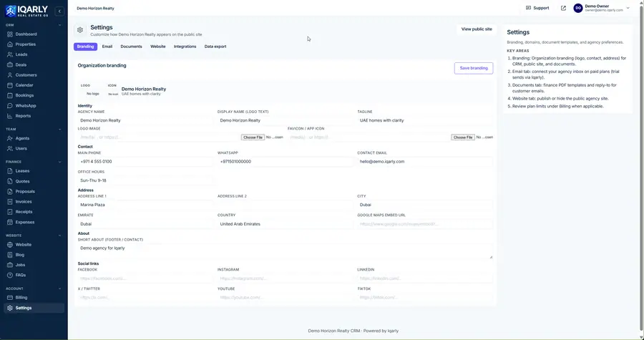The height and width of the screenshot is (340, 644).
Task: Click the Quotes icon in Finance
Action: coord(10,181)
